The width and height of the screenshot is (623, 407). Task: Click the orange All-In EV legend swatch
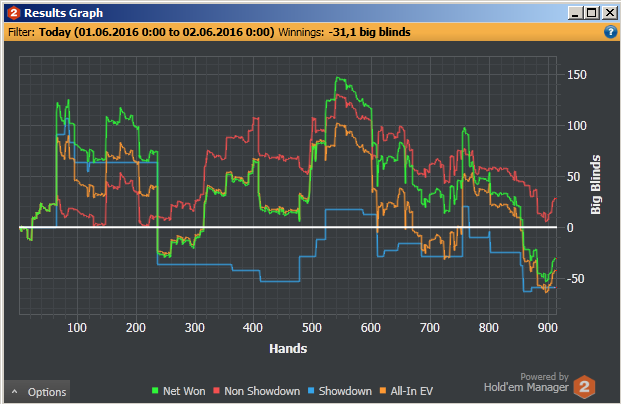383,391
